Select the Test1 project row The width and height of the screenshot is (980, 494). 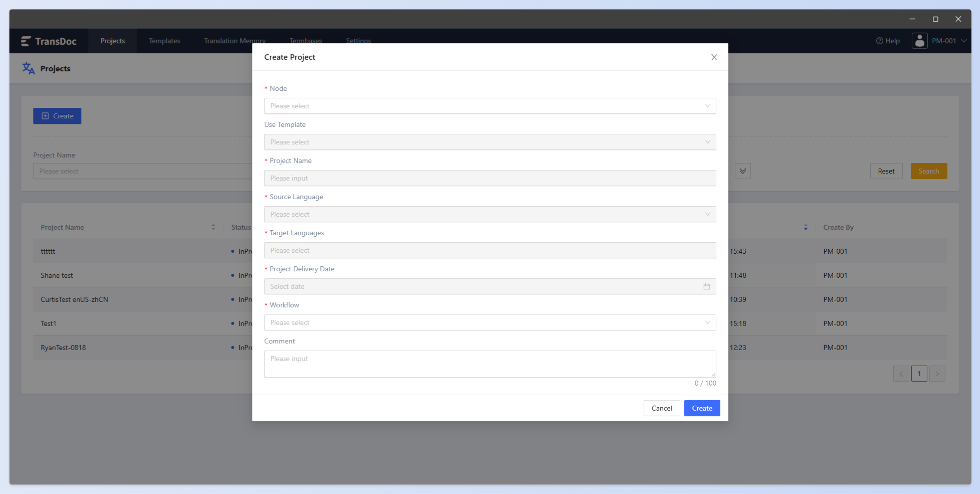click(x=49, y=323)
